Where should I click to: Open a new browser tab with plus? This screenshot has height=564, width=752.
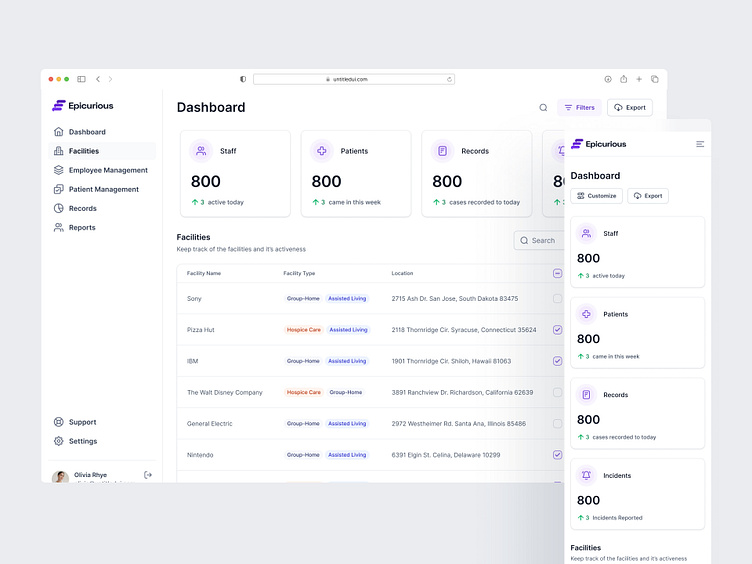639,79
